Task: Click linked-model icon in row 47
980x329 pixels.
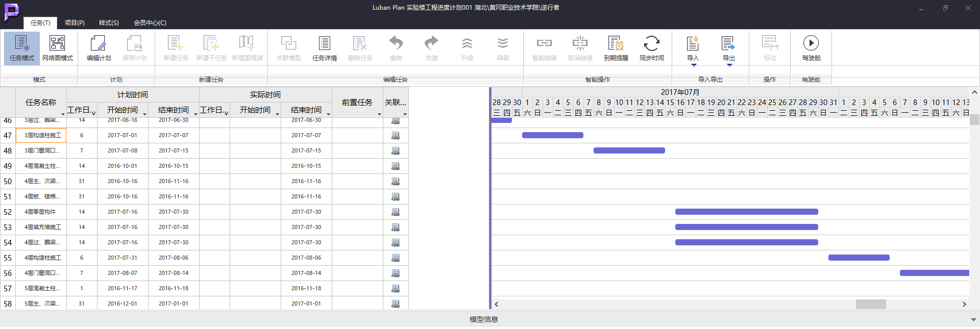Action: [x=395, y=136]
